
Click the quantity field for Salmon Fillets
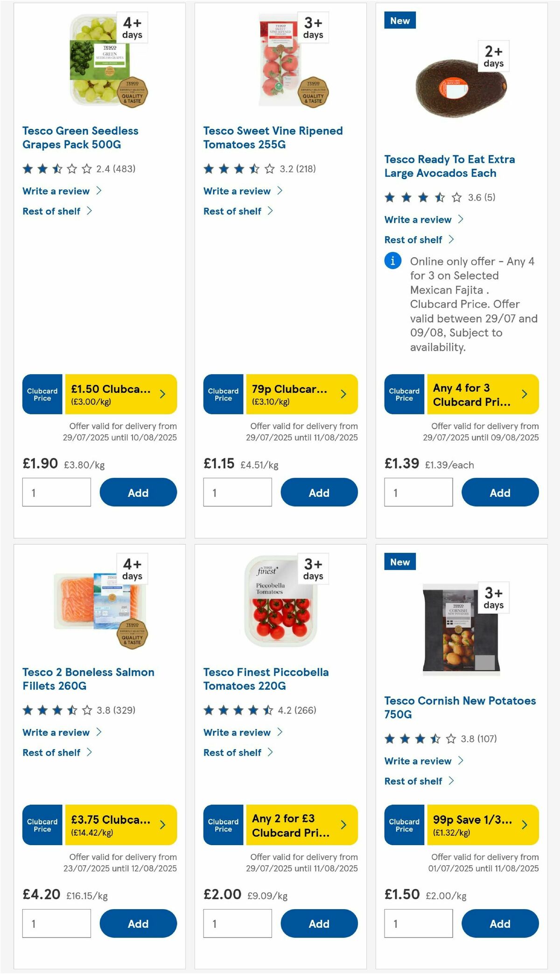pos(56,923)
